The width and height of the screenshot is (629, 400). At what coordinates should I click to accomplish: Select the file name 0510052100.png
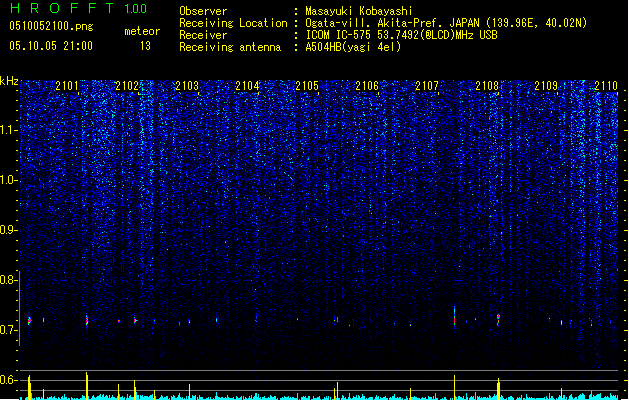51,26
